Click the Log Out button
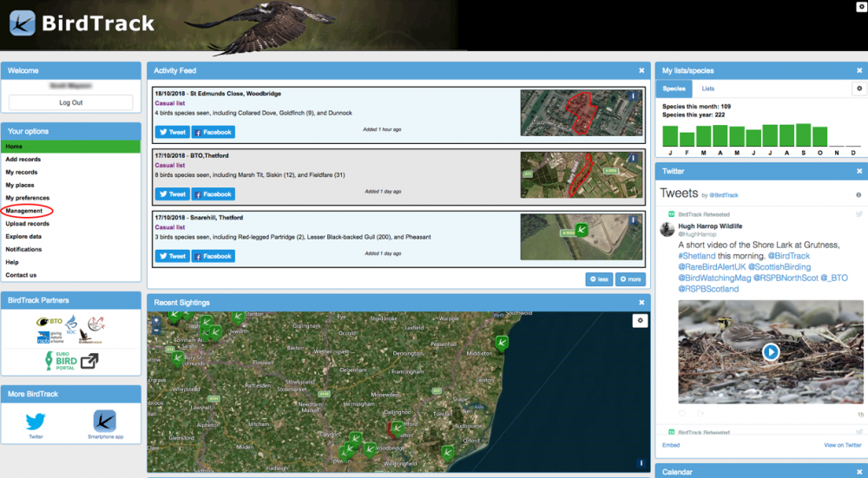This screenshot has height=478, width=868. tap(71, 102)
